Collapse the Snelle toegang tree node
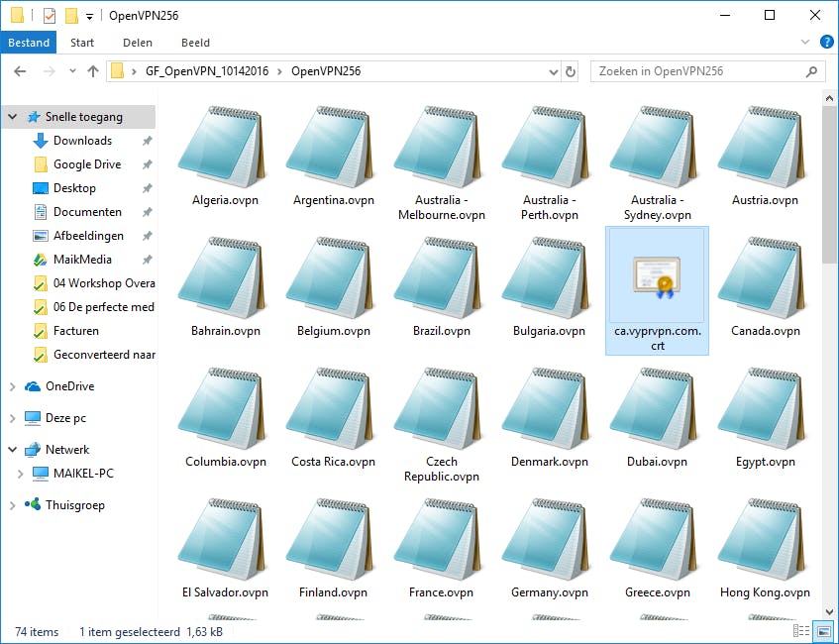839x644 pixels. click(12, 117)
